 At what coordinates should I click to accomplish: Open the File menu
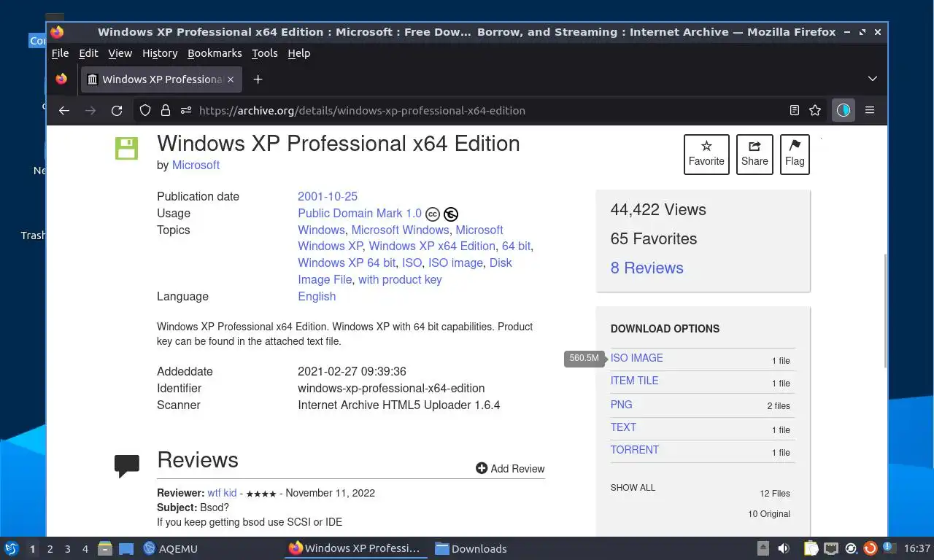(x=60, y=53)
